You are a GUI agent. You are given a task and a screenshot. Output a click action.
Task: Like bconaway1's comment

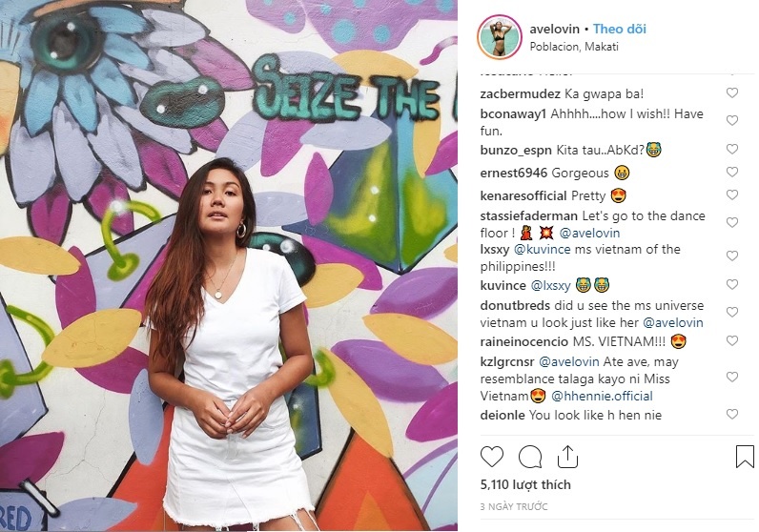pos(732,120)
